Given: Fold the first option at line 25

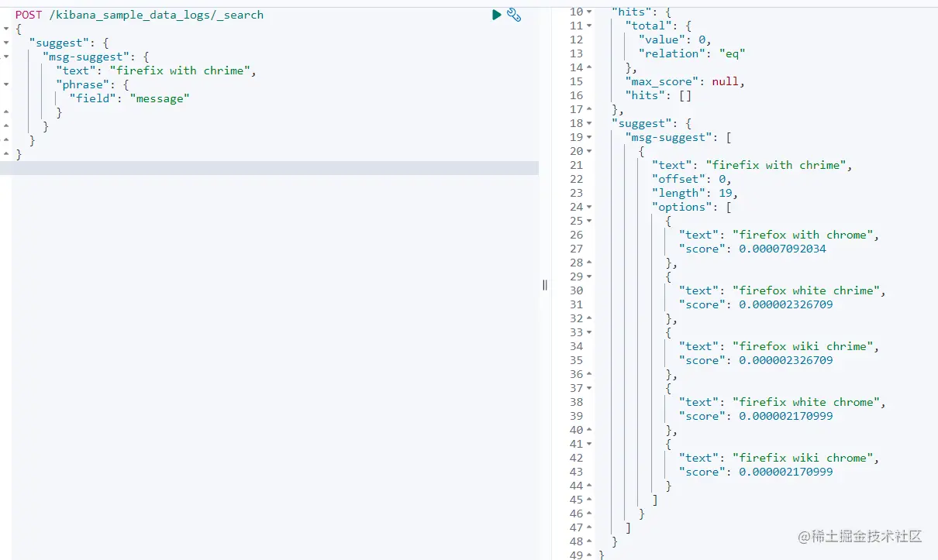Looking at the screenshot, I should (590, 221).
